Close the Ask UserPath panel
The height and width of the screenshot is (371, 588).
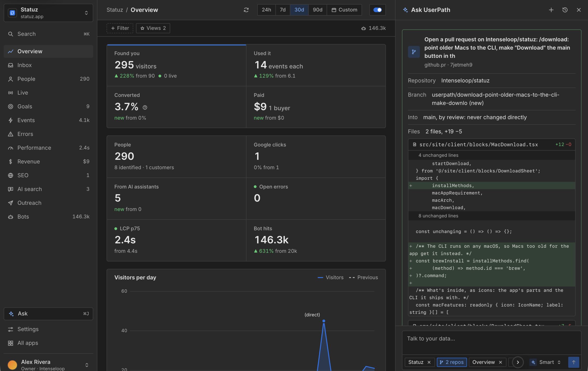click(579, 10)
